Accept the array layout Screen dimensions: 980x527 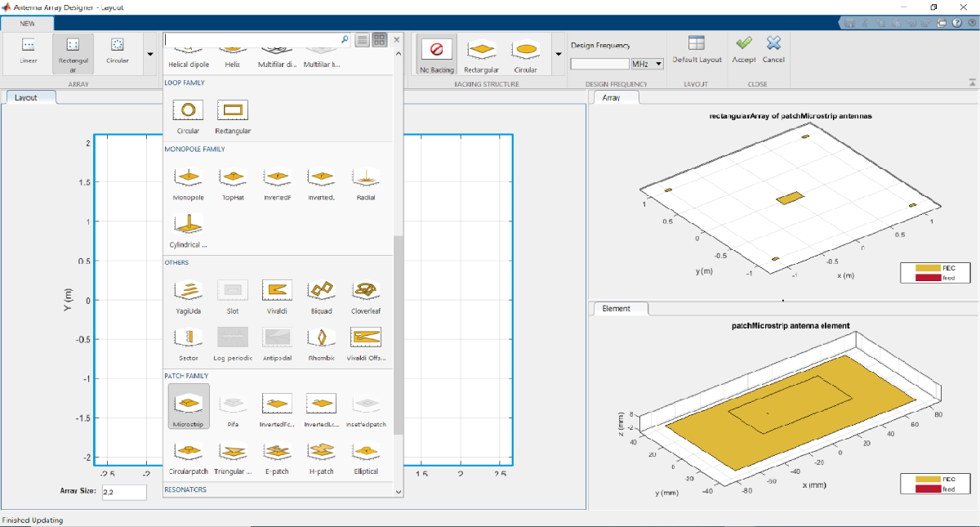click(x=743, y=50)
